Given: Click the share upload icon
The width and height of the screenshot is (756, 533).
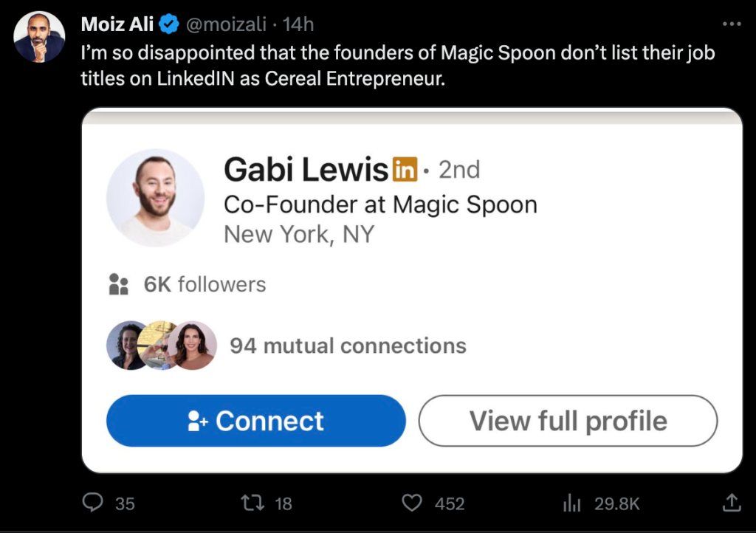Looking at the screenshot, I should (x=731, y=503).
